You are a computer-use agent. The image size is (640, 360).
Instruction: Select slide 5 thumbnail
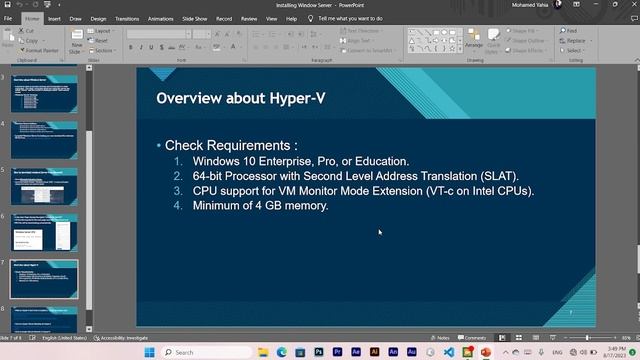[44, 186]
